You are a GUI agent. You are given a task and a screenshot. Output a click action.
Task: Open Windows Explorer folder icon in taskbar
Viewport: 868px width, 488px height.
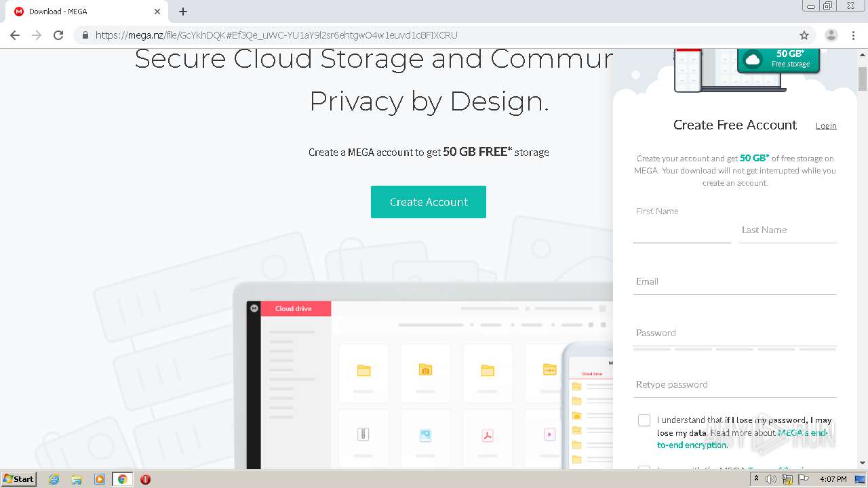point(77,479)
